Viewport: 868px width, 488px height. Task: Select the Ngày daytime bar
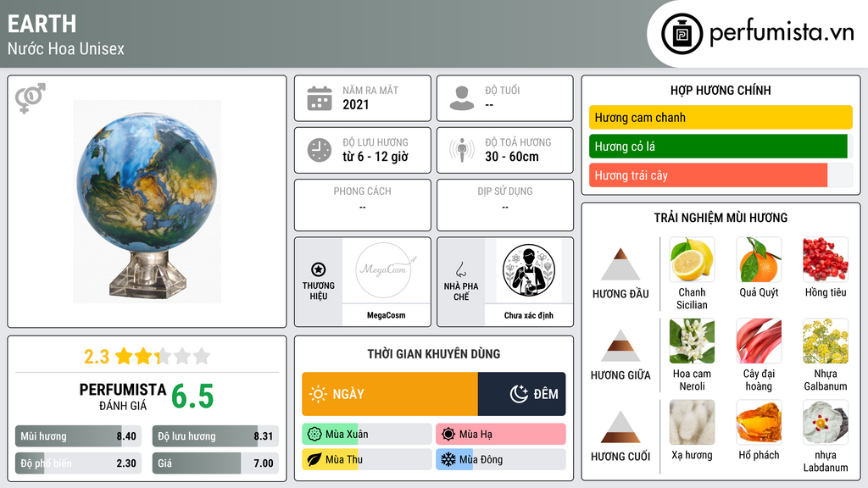(390, 394)
